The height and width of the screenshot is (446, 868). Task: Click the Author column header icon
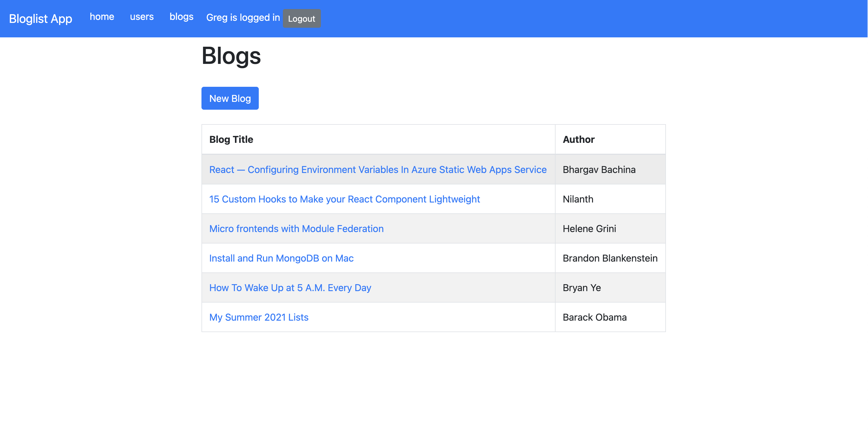click(578, 139)
